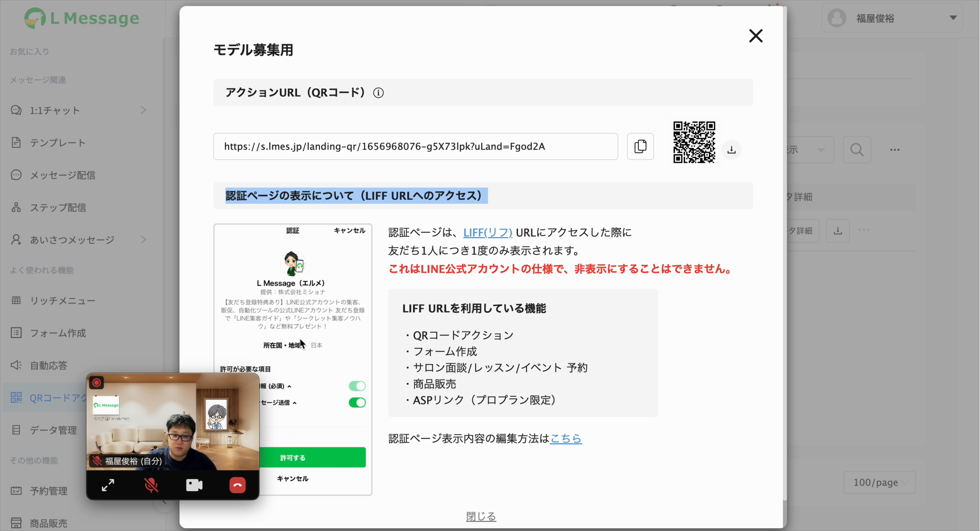Click the 予約管理 calendar icon

(16, 490)
